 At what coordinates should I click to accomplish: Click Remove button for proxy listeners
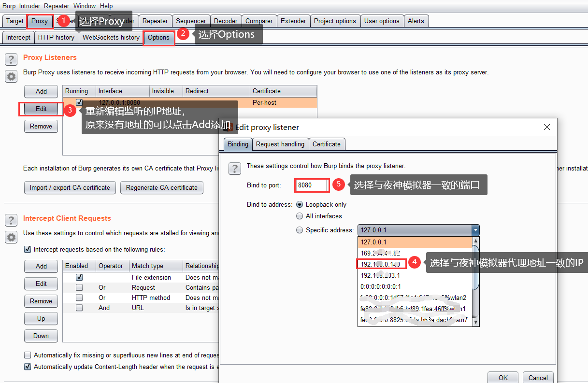tap(41, 126)
